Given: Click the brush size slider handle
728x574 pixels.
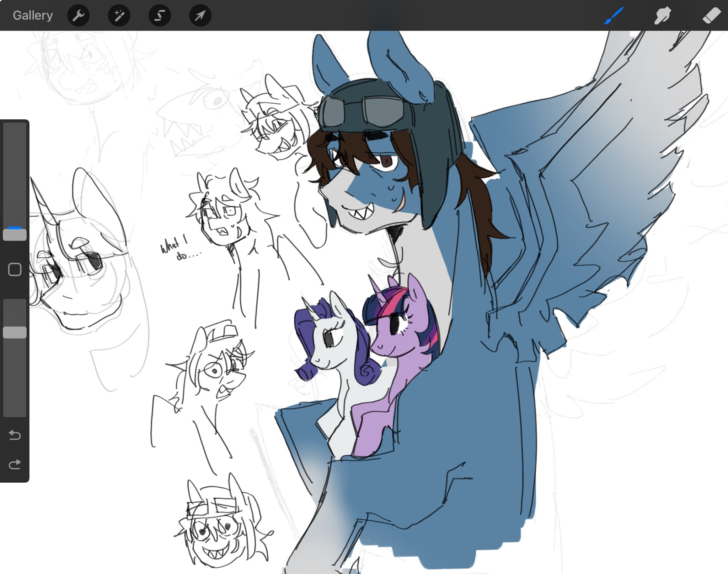Looking at the screenshot, I should tap(15, 235).
